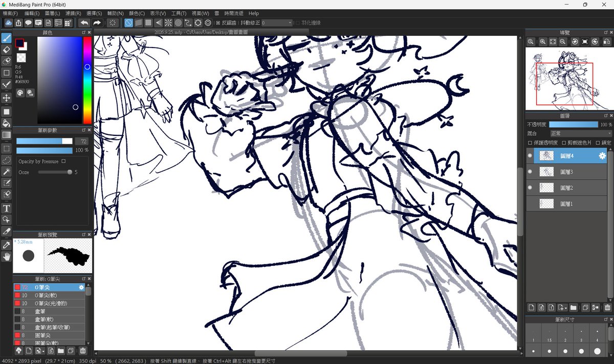614x364 pixels.
Task: Expand add-brush dropdown arrow in brush panel
Action: click(x=44, y=351)
